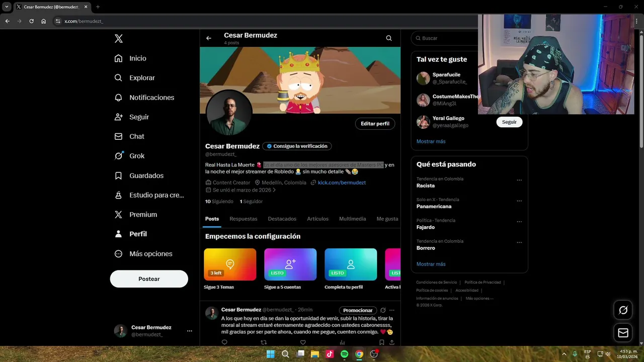This screenshot has width=644, height=362.
Task: Reload page in browser toolbar
Action: click(x=31, y=21)
